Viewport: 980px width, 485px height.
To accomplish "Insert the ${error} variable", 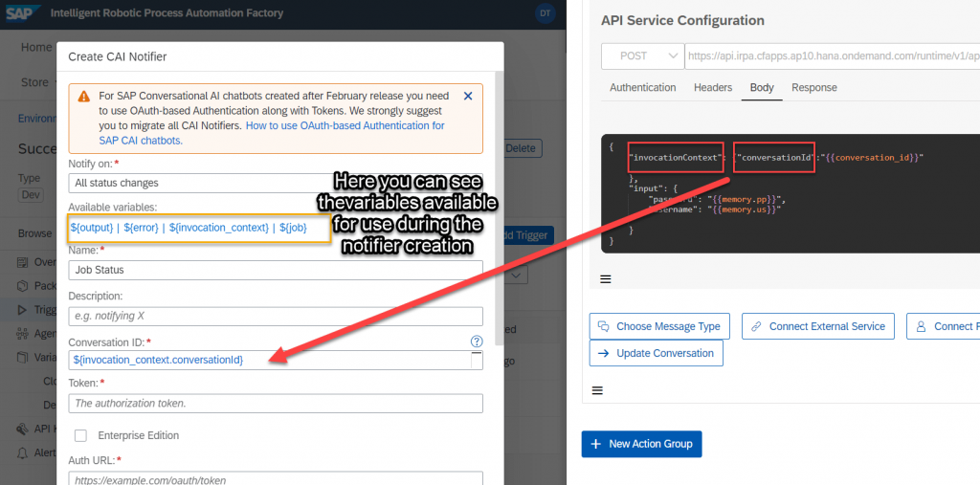I will click(x=142, y=228).
